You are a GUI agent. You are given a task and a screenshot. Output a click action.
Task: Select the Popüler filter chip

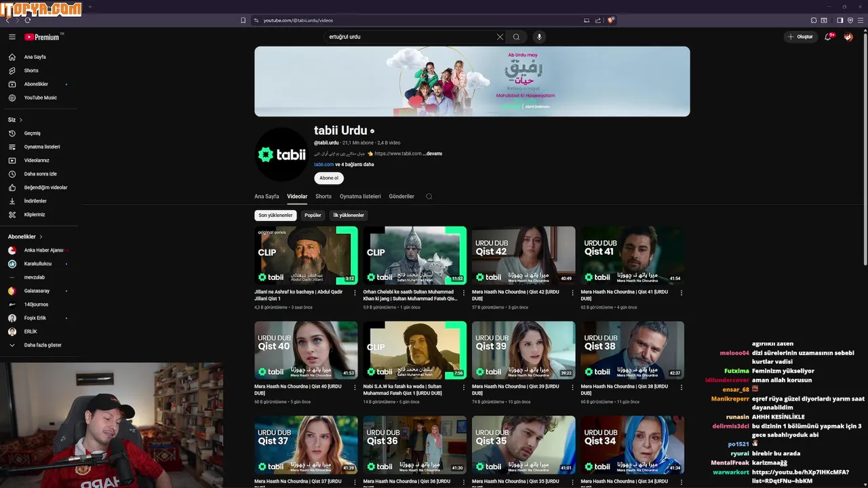tap(313, 216)
